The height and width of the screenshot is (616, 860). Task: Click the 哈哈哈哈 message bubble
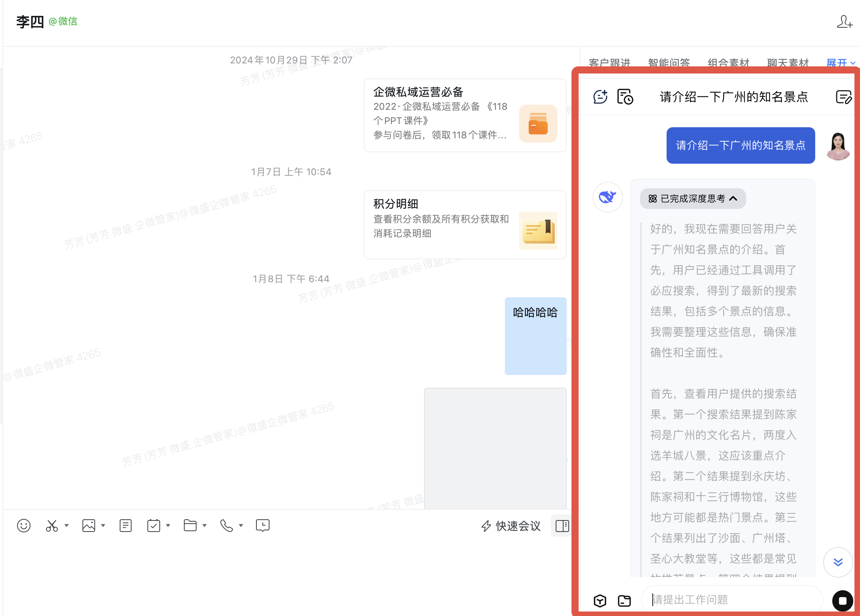[x=535, y=336]
